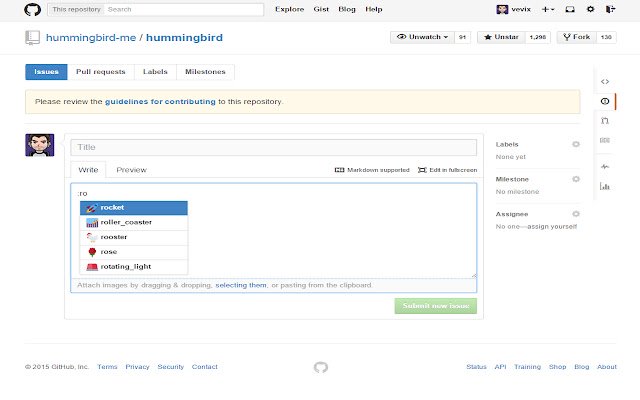Open the Issues sidebar icon
Screen dimensions: 640x400
coord(604,101)
